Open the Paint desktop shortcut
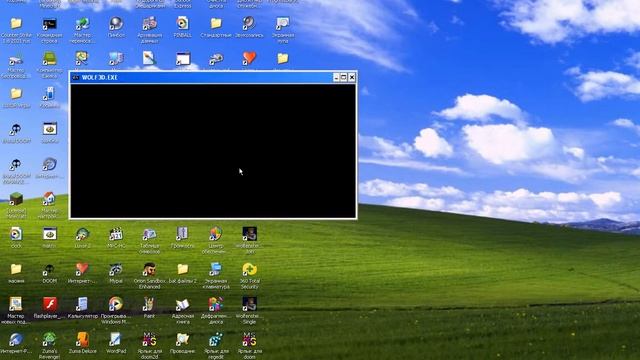The image size is (640, 360). pyautogui.click(x=149, y=304)
